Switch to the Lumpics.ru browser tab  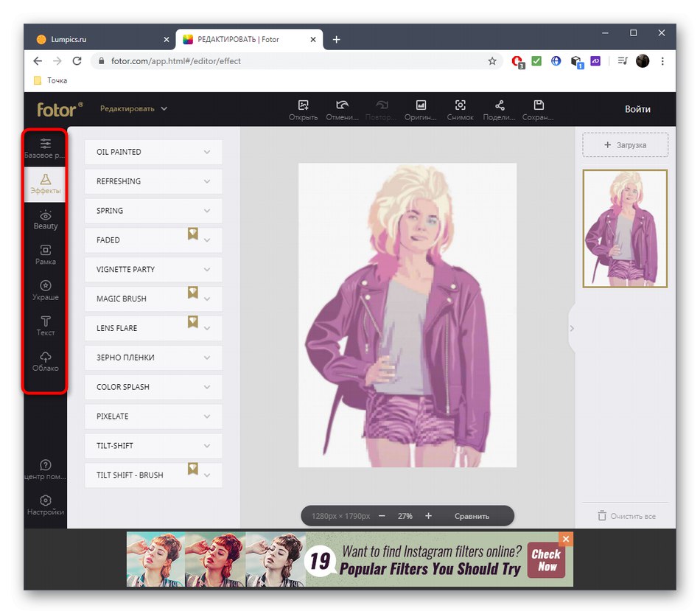[96, 39]
